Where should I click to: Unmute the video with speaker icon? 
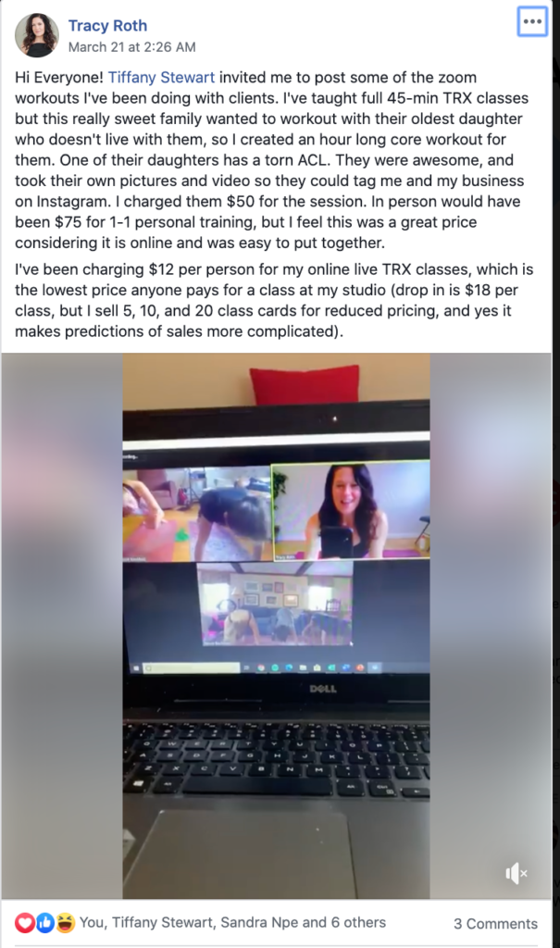516,873
